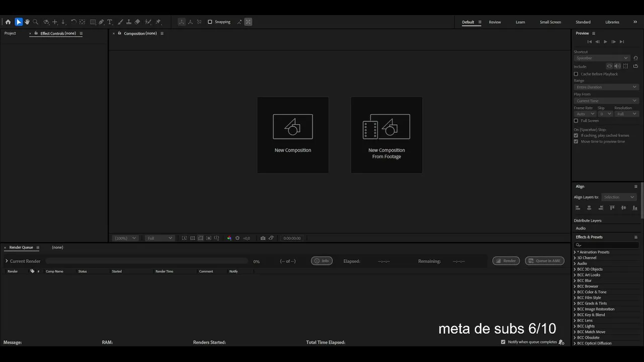Switch to the Review workspace
Screen dimensions: 644x362
coord(495,22)
